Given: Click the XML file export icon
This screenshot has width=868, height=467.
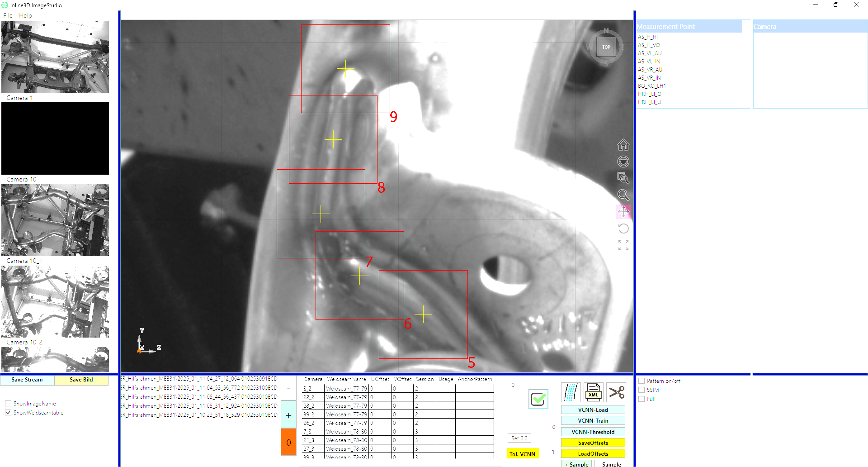Looking at the screenshot, I should click(593, 392).
